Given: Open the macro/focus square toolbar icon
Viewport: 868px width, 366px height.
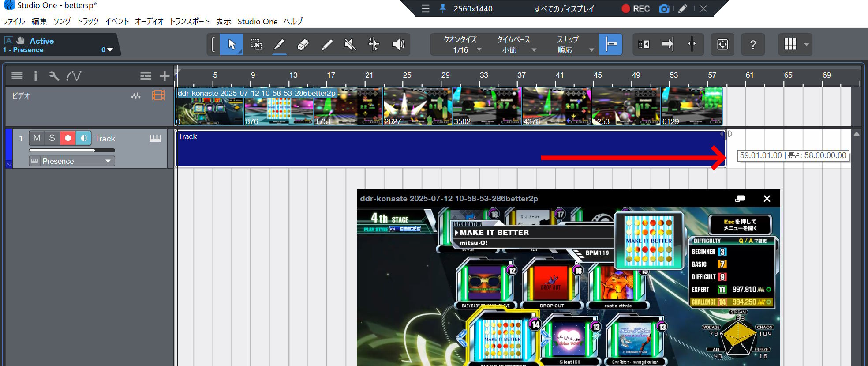Looking at the screenshot, I should pos(722,44).
